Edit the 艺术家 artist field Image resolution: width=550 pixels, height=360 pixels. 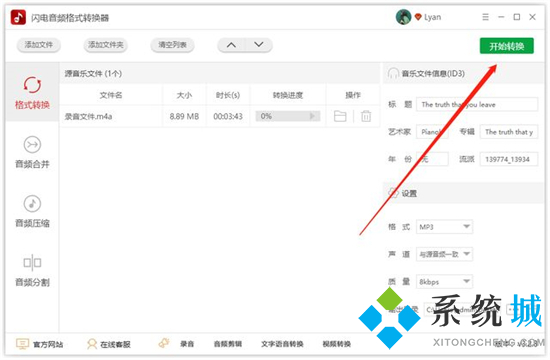click(432, 132)
